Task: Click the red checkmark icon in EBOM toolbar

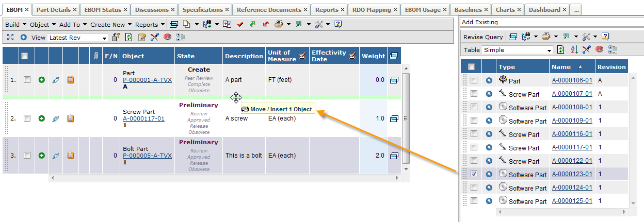Action: [240, 24]
